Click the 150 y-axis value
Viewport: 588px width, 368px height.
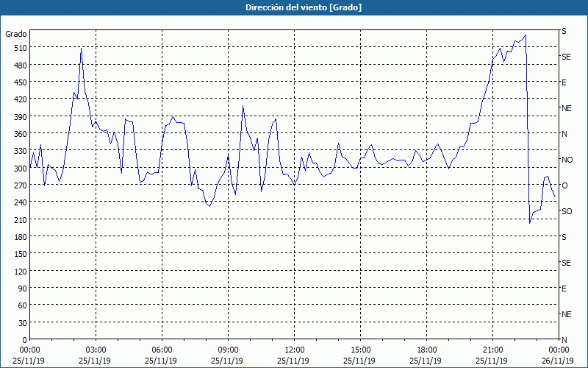[x=21, y=254]
